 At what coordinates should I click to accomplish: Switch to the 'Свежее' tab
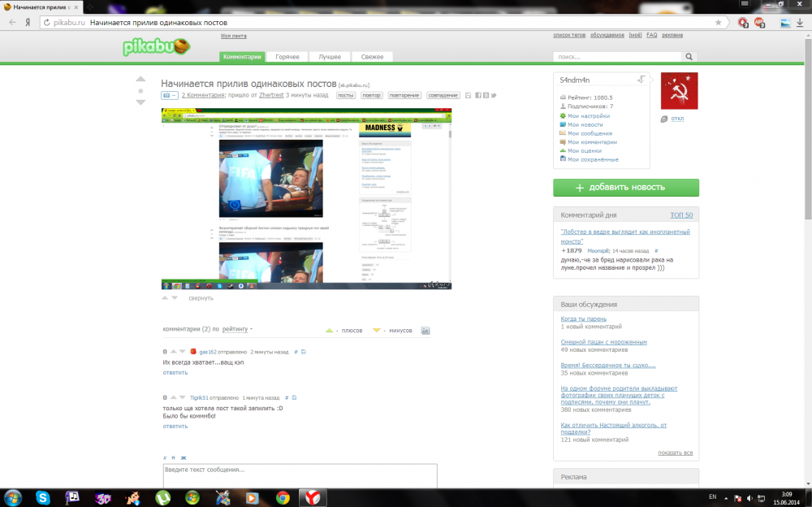372,57
